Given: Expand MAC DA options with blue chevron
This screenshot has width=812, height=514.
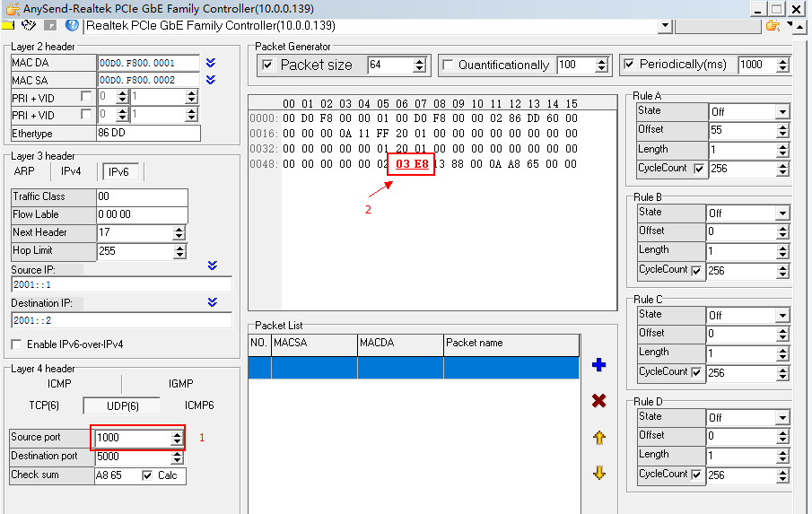Looking at the screenshot, I should [x=211, y=63].
